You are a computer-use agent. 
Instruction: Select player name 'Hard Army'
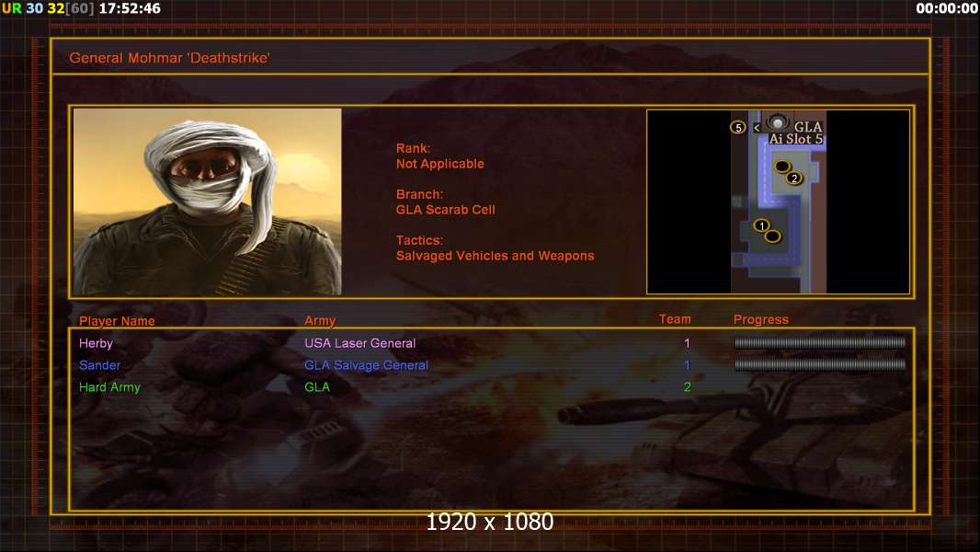point(109,387)
